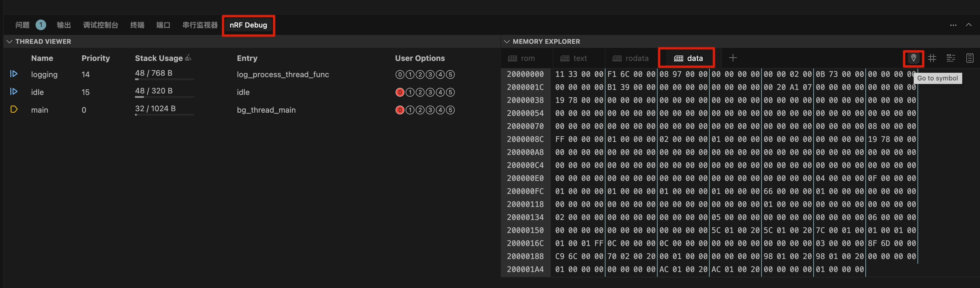The width and height of the screenshot is (980, 288).
Task: Open the panel's more actions ellipsis menu
Action: tap(952, 25)
